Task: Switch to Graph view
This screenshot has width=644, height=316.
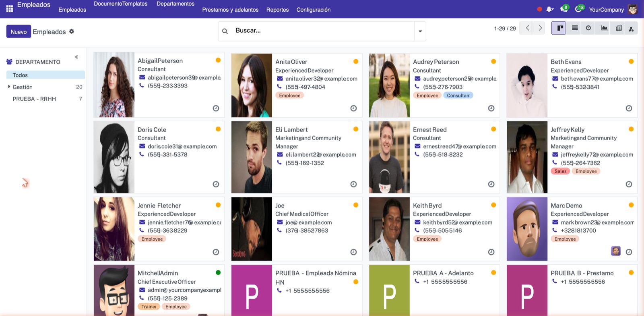Action: pos(604,28)
